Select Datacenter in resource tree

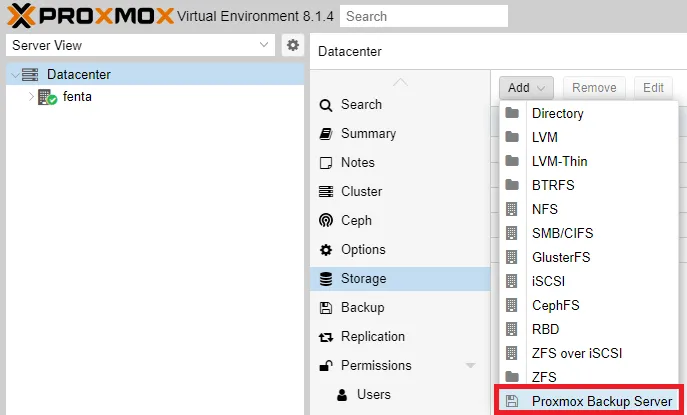point(155,74)
